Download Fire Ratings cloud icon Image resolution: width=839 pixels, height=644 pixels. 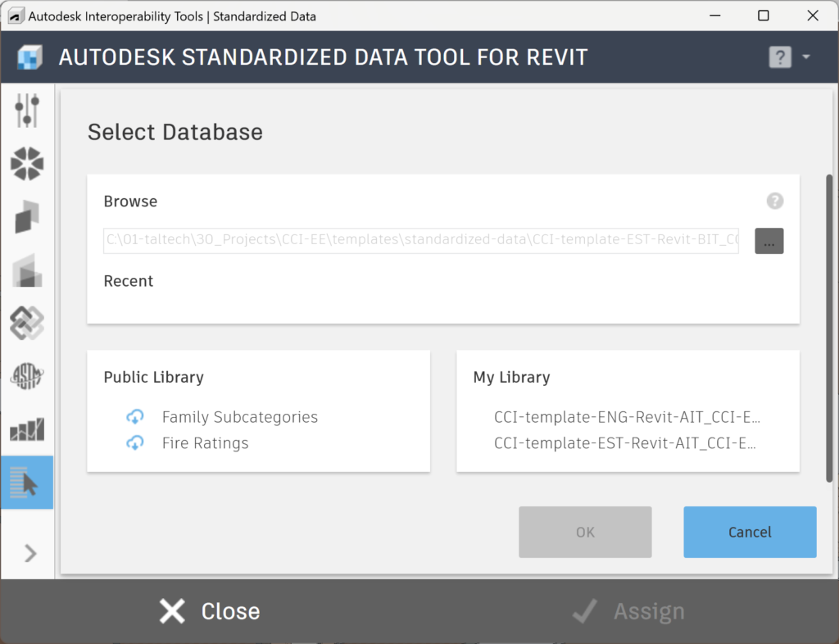135,442
